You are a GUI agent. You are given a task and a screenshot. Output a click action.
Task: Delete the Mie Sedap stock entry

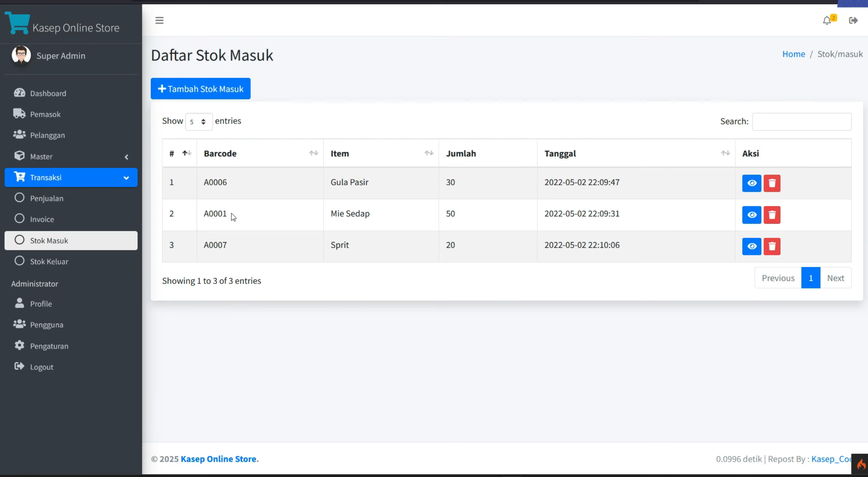(x=772, y=215)
